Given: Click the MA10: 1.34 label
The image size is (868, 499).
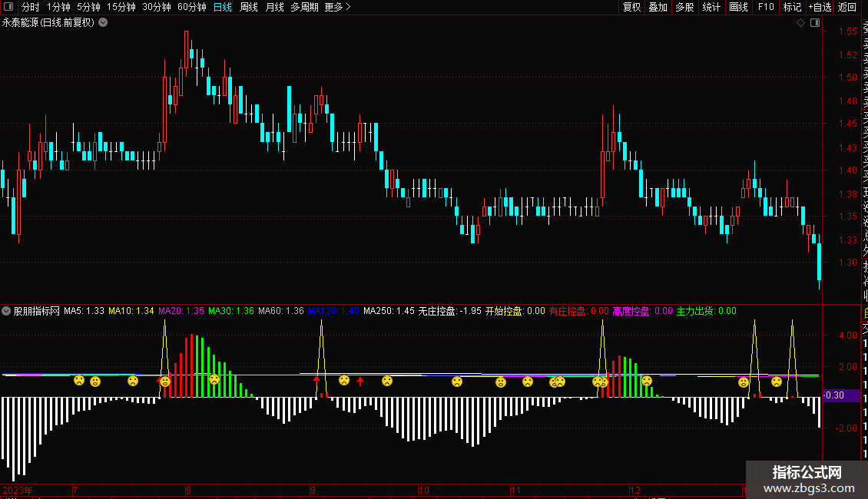Looking at the screenshot, I should tap(131, 311).
